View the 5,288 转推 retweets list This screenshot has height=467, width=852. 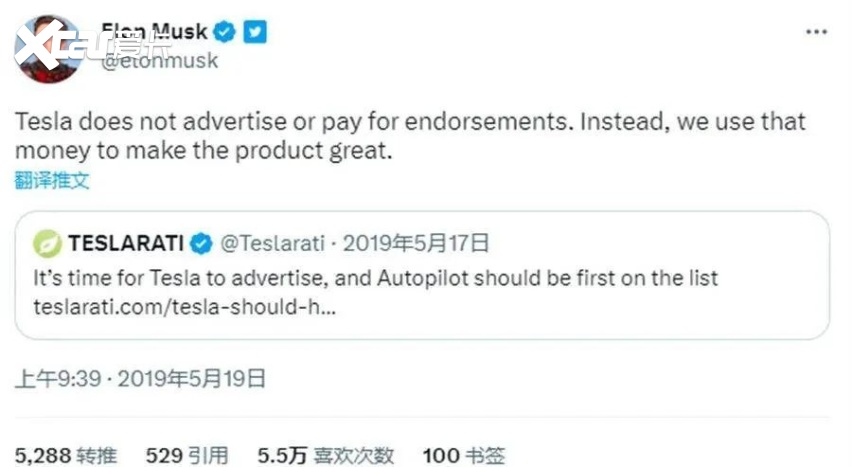(66, 456)
